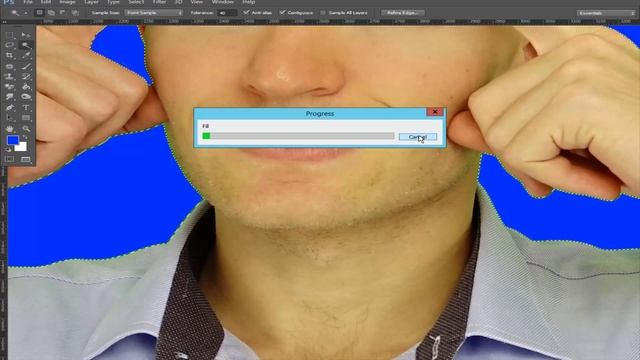
Task: Select the Path Selection tool
Action: point(10,118)
